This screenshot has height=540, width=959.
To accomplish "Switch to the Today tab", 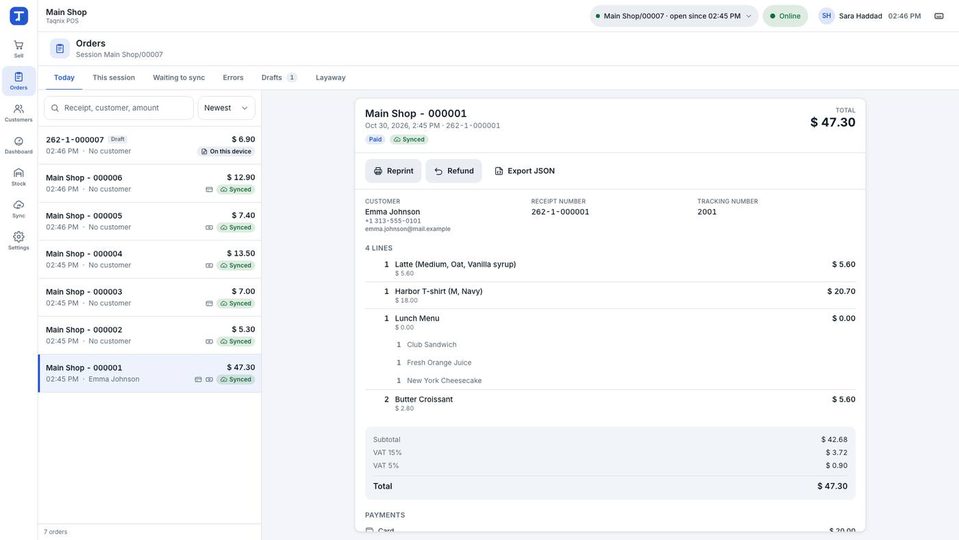I will coord(64,78).
